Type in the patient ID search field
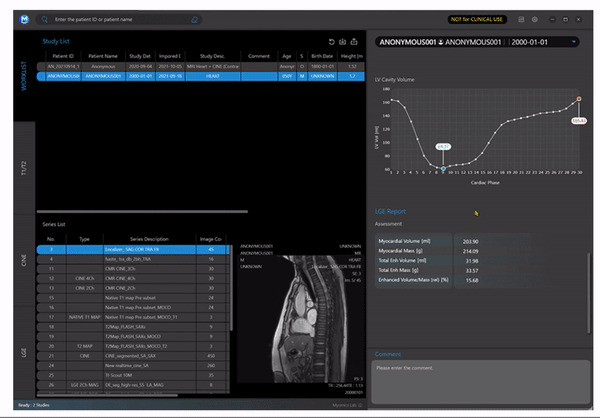The height and width of the screenshot is (418, 600). [x=120, y=19]
